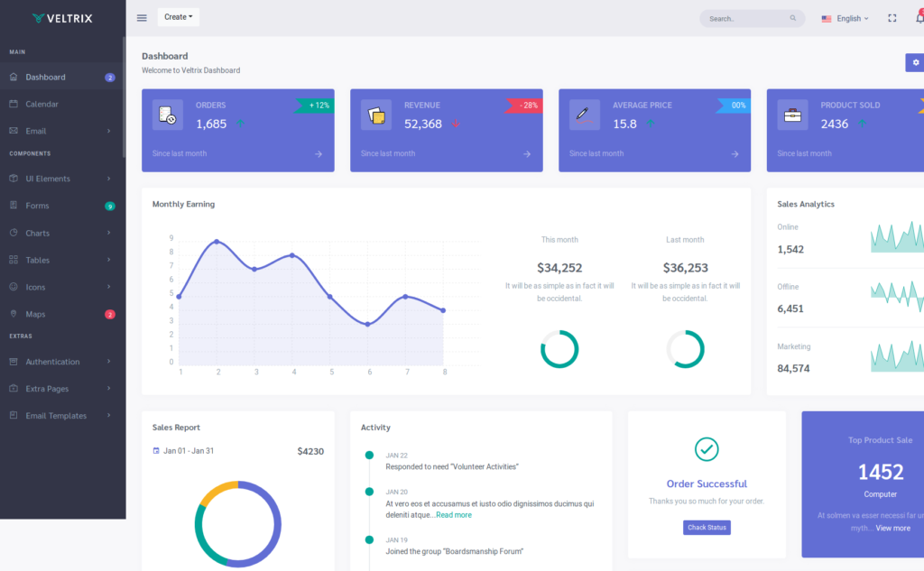Screen dimensions: 924x571
Task: Open Extra Pages menu item
Action: [x=62, y=388]
